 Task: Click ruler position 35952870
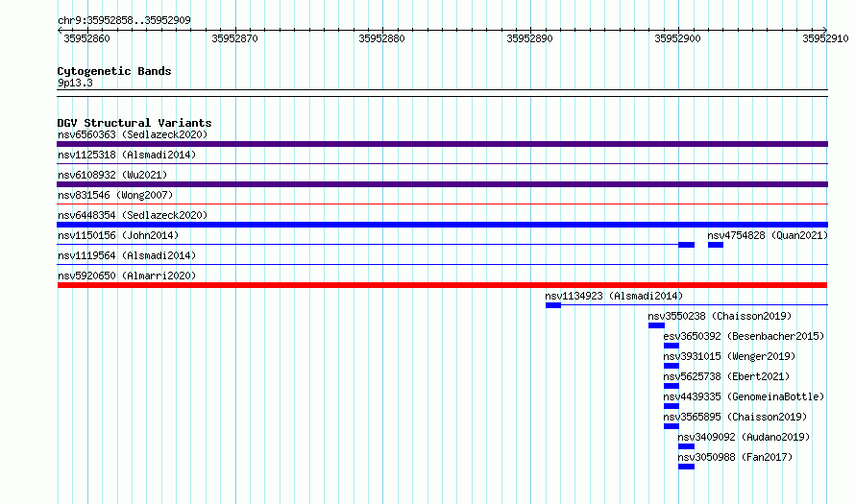[234, 38]
